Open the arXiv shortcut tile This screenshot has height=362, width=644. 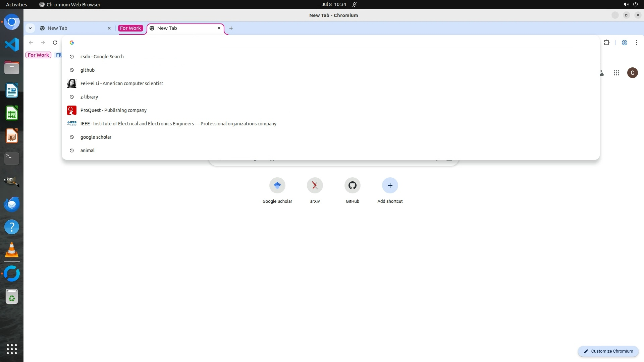[x=315, y=185]
